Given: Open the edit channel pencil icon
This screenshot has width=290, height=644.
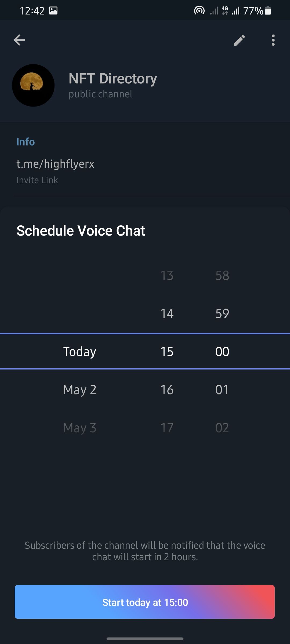Looking at the screenshot, I should pyautogui.click(x=239, y=40).
